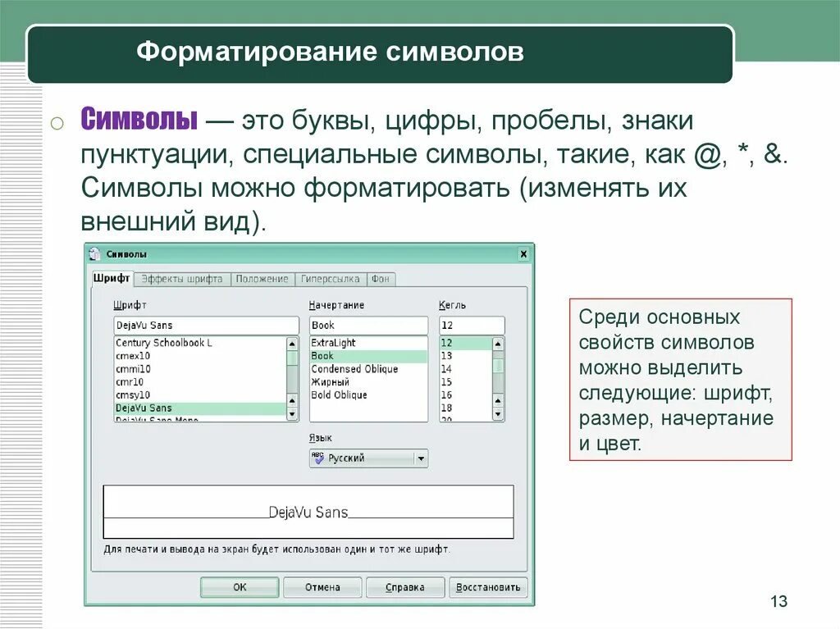Click the DejaVu Sans preview area

(x=308, y=512)
